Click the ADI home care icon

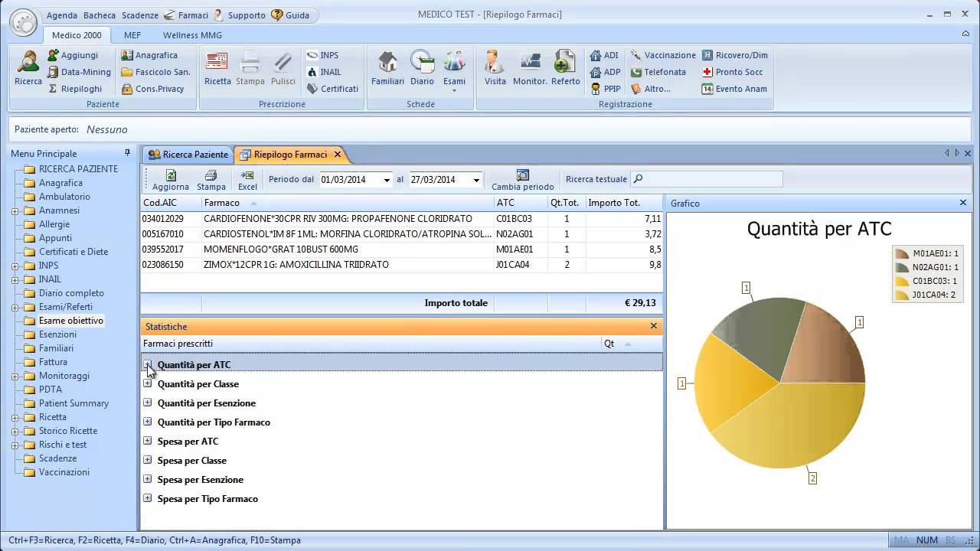coord(603,55)
